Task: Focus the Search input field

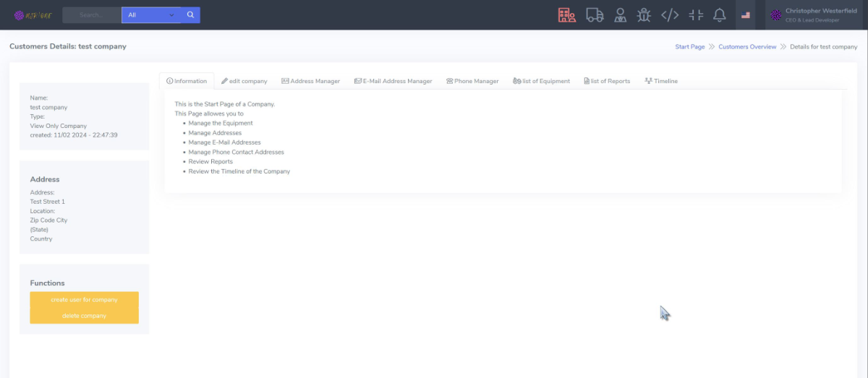Action: pyautogui.click(x=92, y=14)
